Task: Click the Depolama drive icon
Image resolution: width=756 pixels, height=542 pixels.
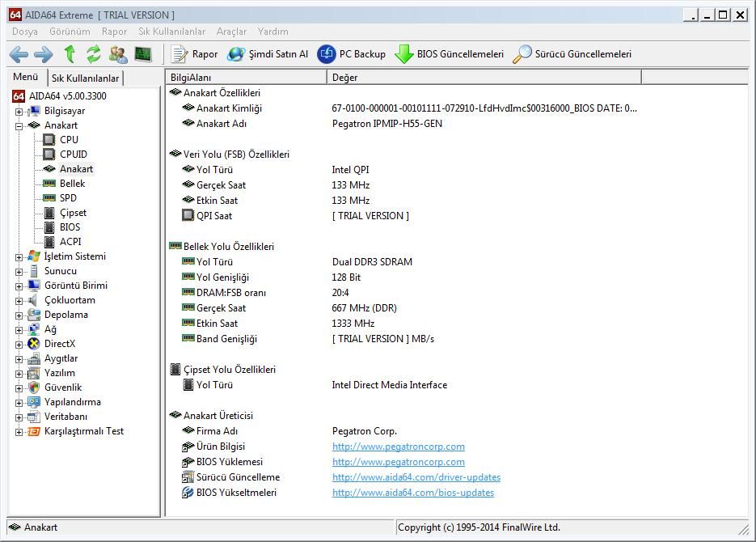Action: [34, 315]
